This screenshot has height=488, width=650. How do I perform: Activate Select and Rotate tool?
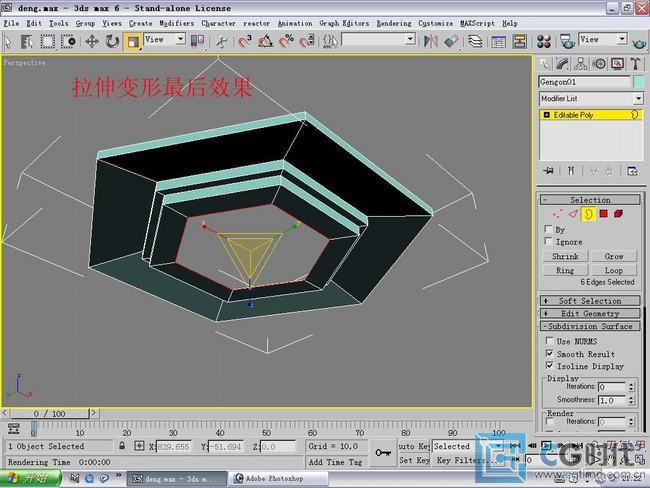[112, 41]
